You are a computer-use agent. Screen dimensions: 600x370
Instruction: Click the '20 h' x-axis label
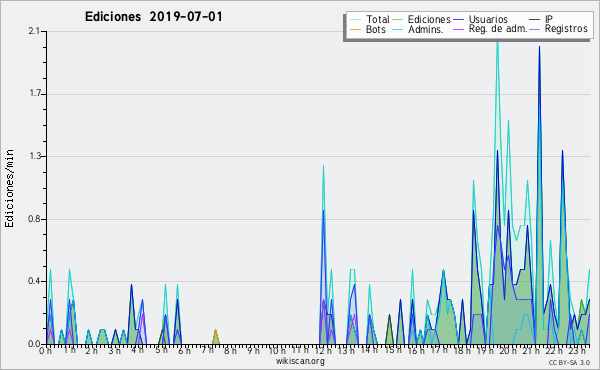pyautogui.click(x=509, y=350)
